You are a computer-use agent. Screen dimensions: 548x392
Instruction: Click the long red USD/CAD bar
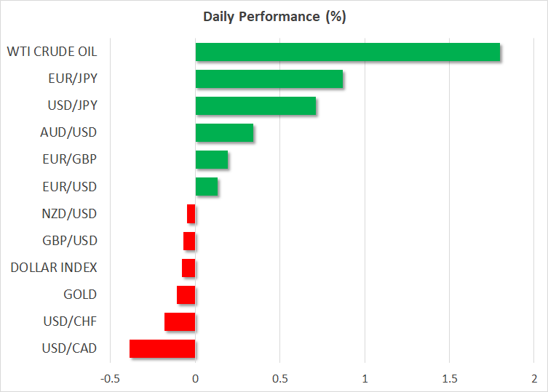pyautogui.click(x=162, y=348)
